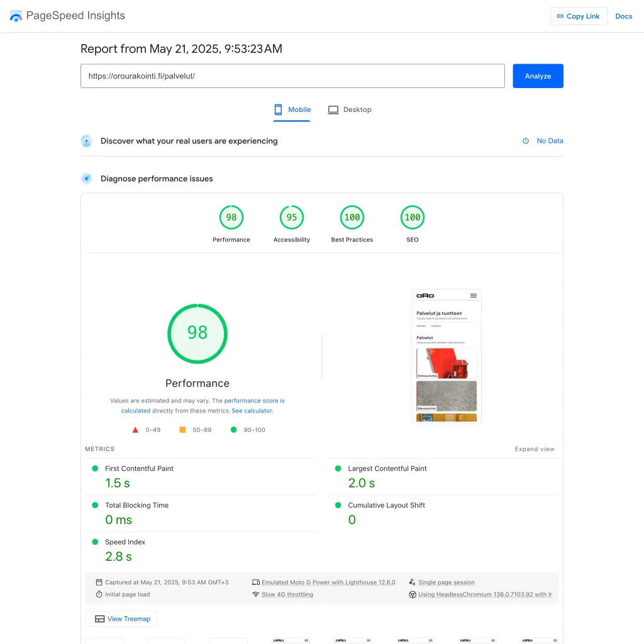Follow the Emulated Moto G Power Lighthouse link
The image size is (644, 644).
[x=330, y=582]
